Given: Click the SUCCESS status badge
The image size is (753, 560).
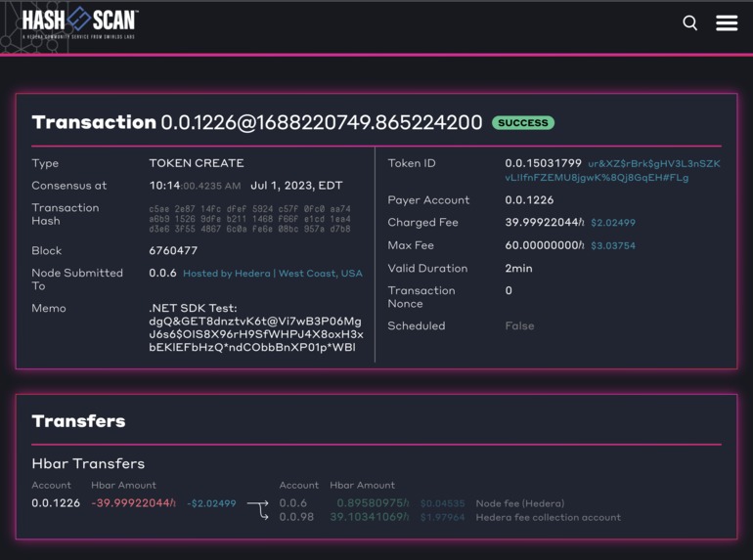Looking at the screenshot, I should click(x=523, y=123).
